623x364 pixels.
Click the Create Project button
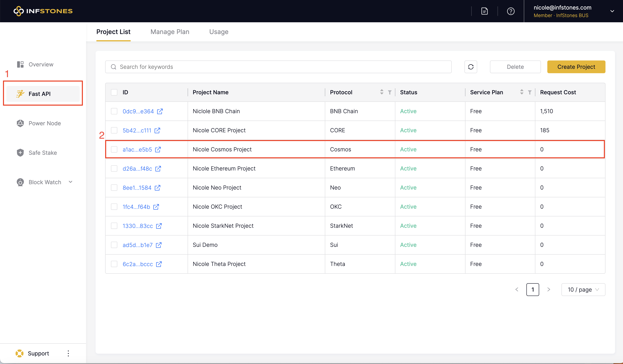coord(576,67)
